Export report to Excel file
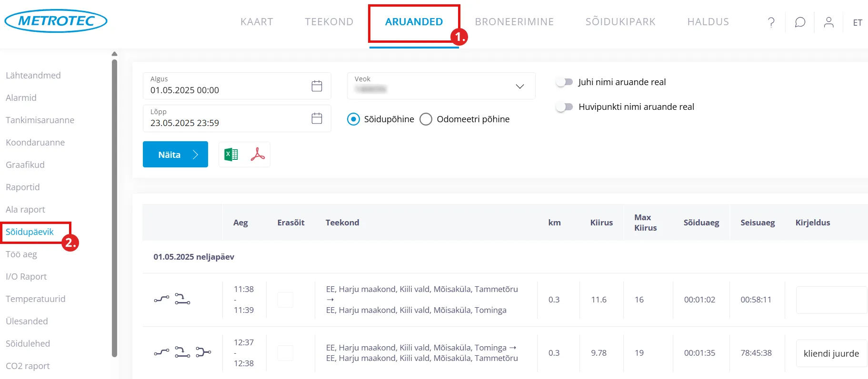 [x=231, y=155]
